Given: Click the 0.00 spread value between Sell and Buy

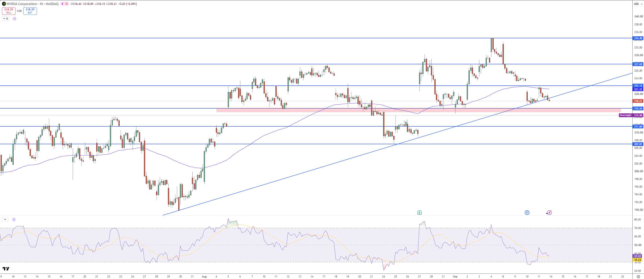Looking at the screenshot, I should [x=19, y=11].
